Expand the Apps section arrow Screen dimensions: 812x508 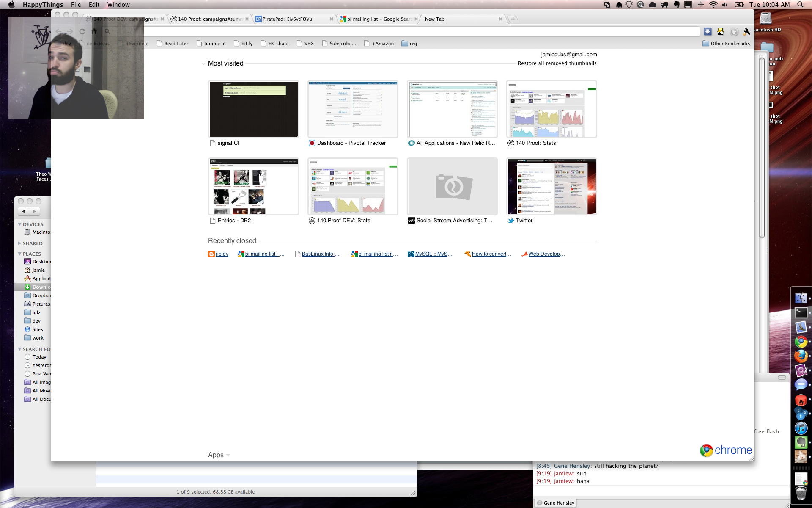tap(228, 455)
